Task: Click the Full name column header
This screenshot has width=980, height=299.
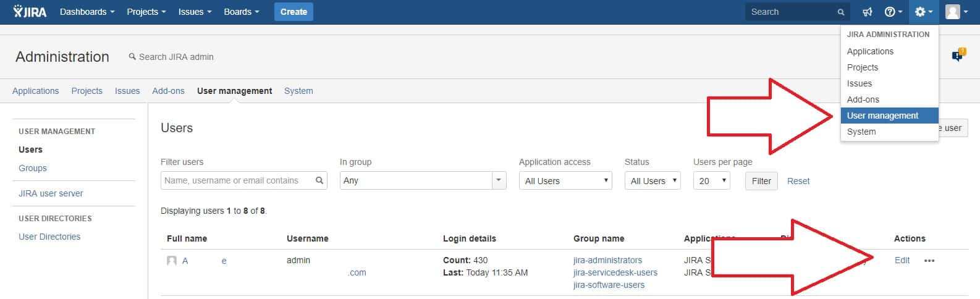Action: click(187, 238)
